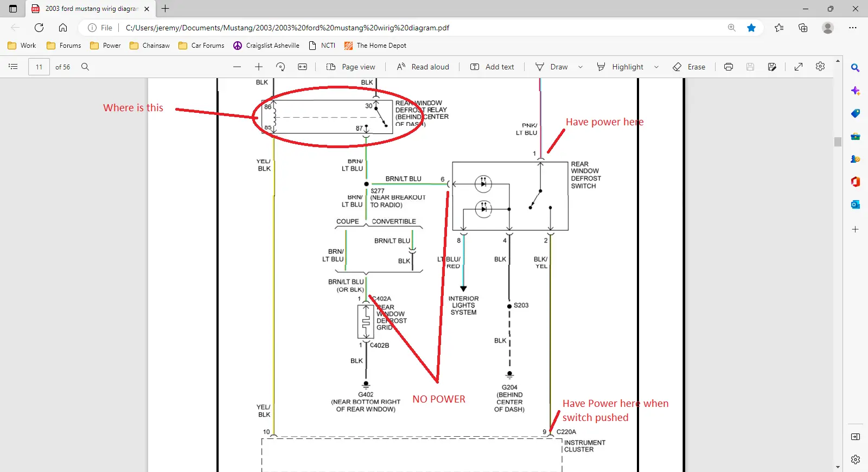Click scrollbar down arrow

tap(838, 467)
